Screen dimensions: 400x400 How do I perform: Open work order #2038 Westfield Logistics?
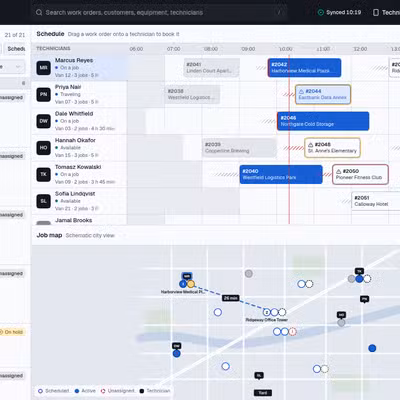tap(192, 94)
